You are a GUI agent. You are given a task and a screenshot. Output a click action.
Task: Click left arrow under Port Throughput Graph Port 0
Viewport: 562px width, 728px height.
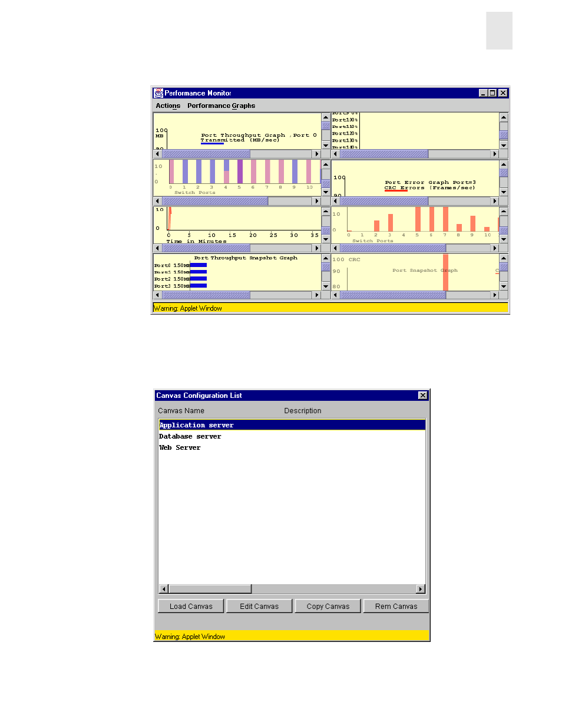(157, 154)
